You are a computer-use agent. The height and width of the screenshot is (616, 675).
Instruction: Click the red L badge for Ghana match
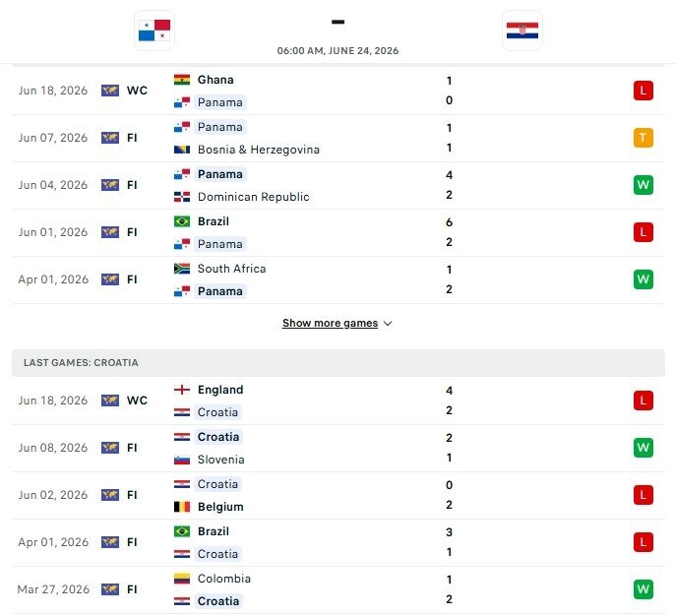click(x=644, y=91)
